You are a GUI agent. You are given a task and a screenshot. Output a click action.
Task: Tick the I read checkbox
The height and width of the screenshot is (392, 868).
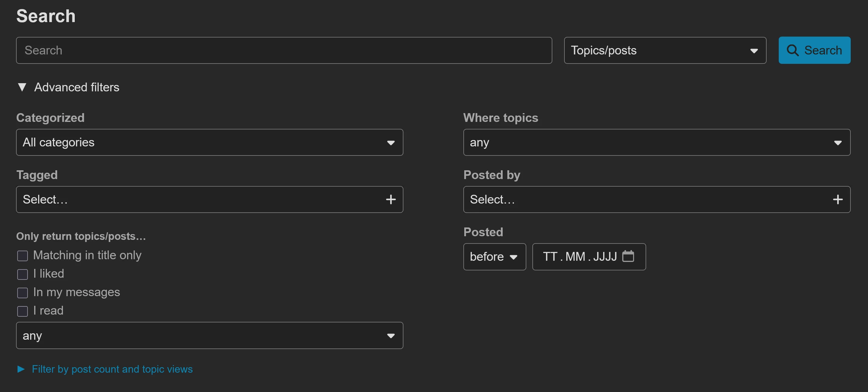(23, 311)
